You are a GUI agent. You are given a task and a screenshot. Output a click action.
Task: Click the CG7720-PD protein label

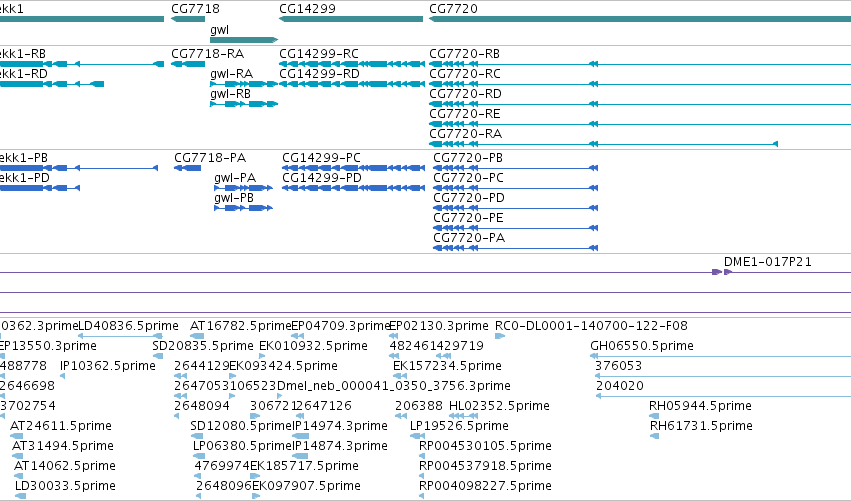(x=469, y=198)
